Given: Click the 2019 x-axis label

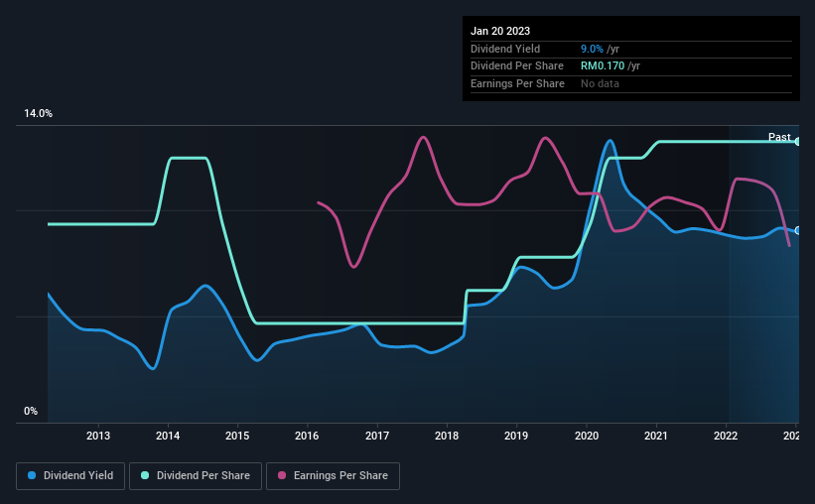Looking at the screenshot, I should pos(516,436).
